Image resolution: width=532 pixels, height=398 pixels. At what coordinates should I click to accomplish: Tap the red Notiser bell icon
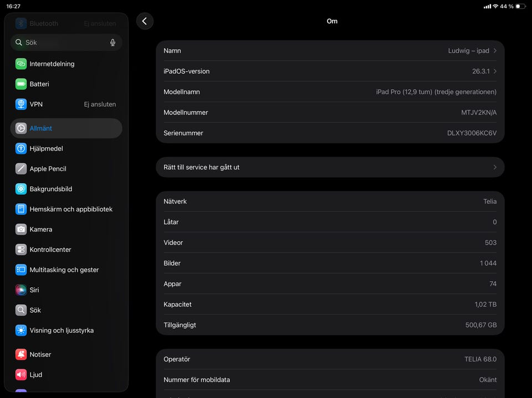click(21, 354)
